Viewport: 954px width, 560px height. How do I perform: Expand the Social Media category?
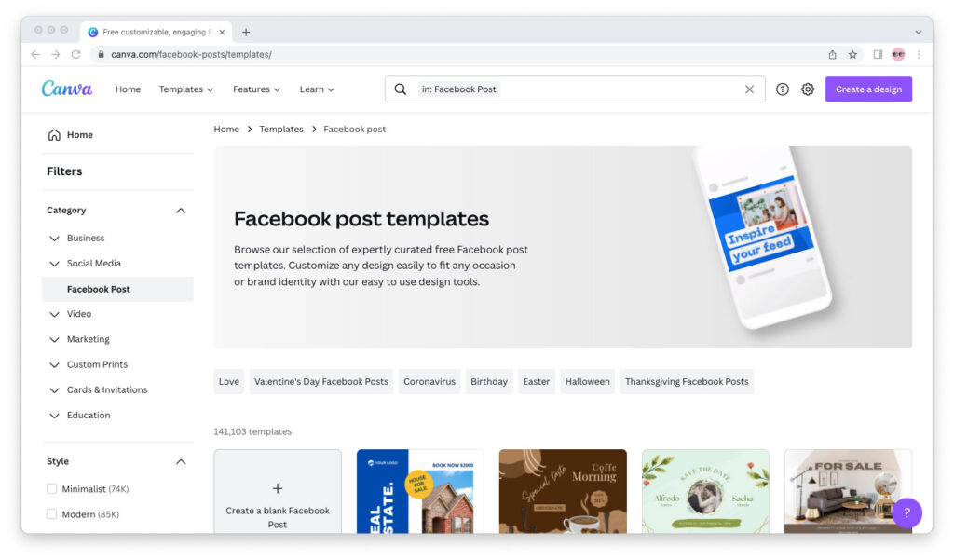[x=54, y=264]
